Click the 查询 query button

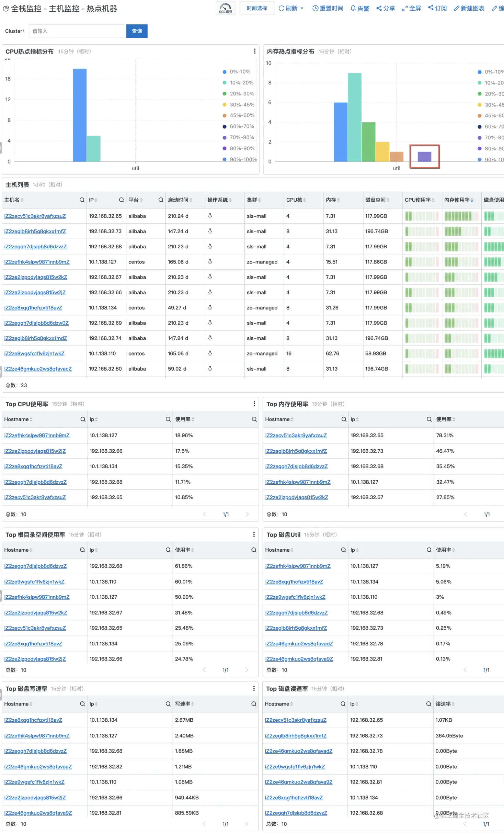coord(137,31)
